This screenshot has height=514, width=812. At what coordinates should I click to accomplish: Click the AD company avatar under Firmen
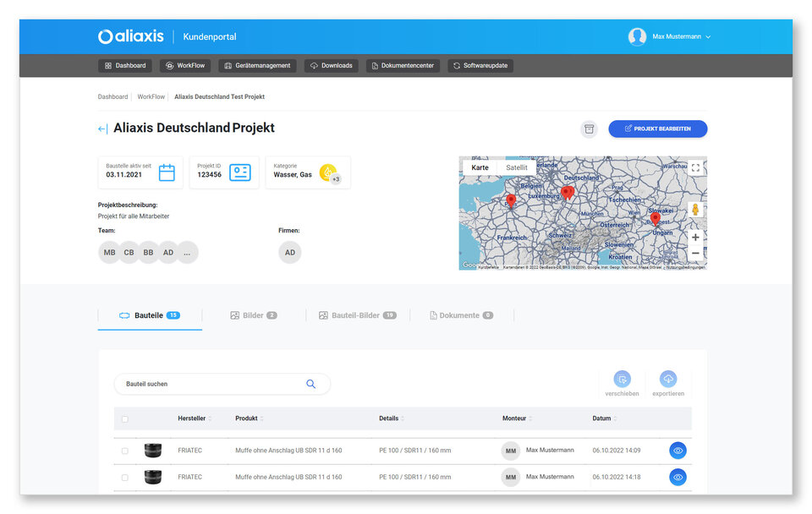point(290,253)
